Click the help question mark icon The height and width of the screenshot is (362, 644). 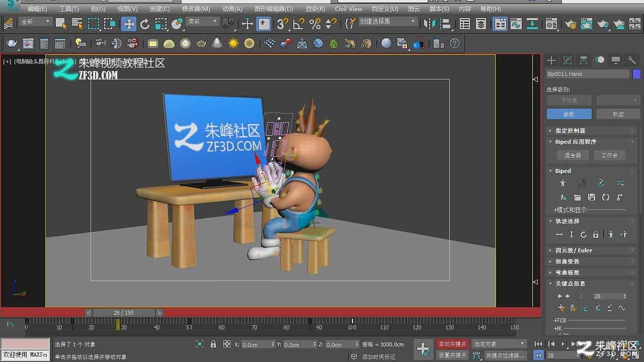(455, 44)
